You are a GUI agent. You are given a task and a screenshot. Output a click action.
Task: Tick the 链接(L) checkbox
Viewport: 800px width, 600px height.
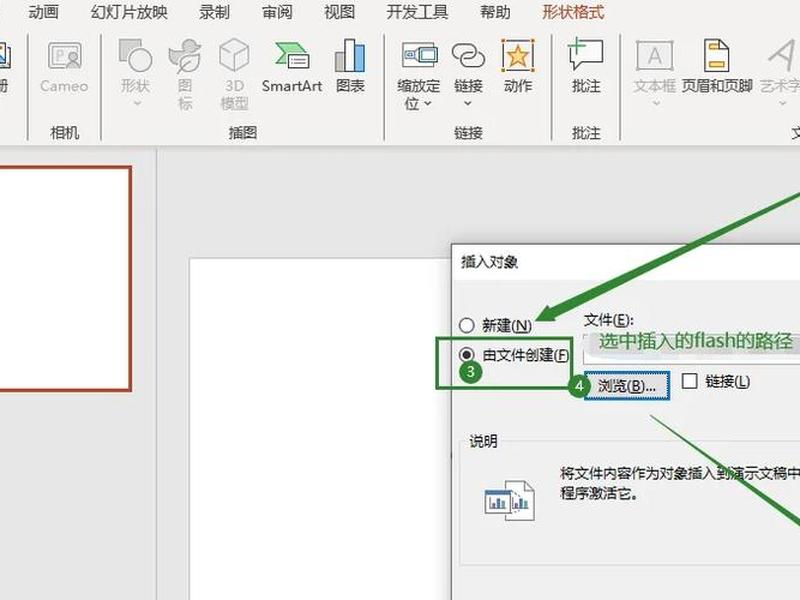coord(689,381)
